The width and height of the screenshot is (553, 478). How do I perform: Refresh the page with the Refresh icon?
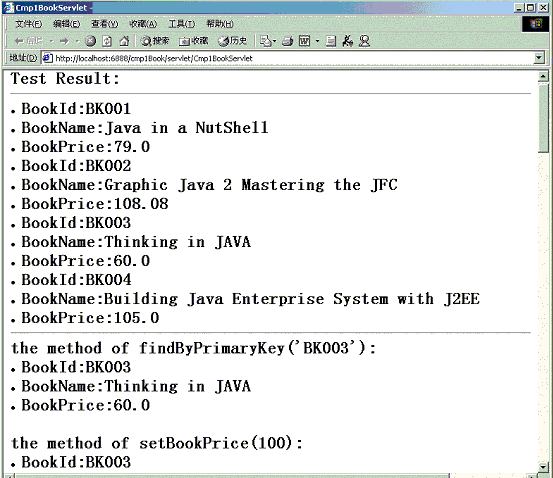(x=107, y=41)
